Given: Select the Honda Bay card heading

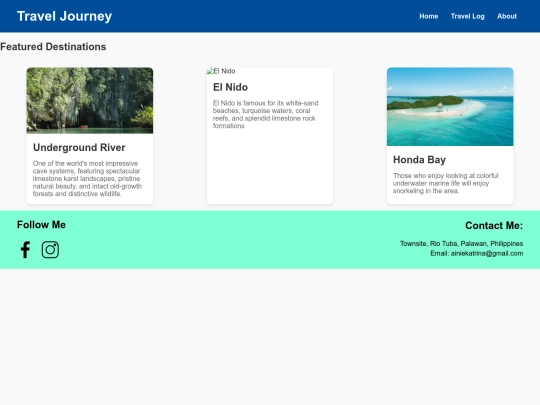Looking at the screenshot, I should coord(419,160).
